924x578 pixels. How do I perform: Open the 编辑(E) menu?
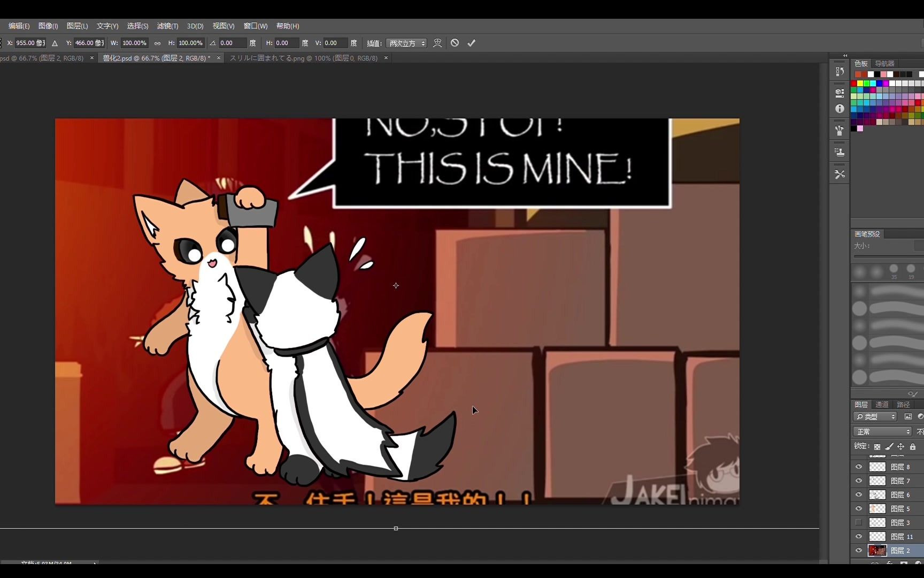pos(19,26)
